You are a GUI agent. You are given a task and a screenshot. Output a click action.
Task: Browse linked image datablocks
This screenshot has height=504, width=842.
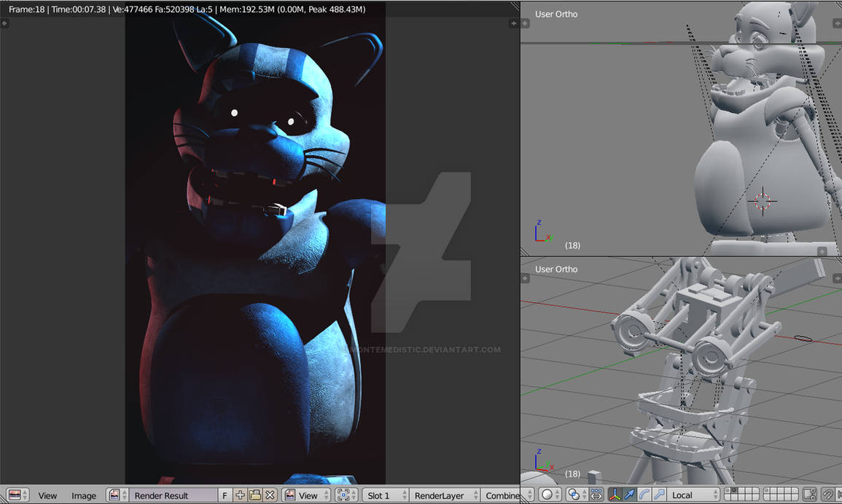tap(117, 495)
